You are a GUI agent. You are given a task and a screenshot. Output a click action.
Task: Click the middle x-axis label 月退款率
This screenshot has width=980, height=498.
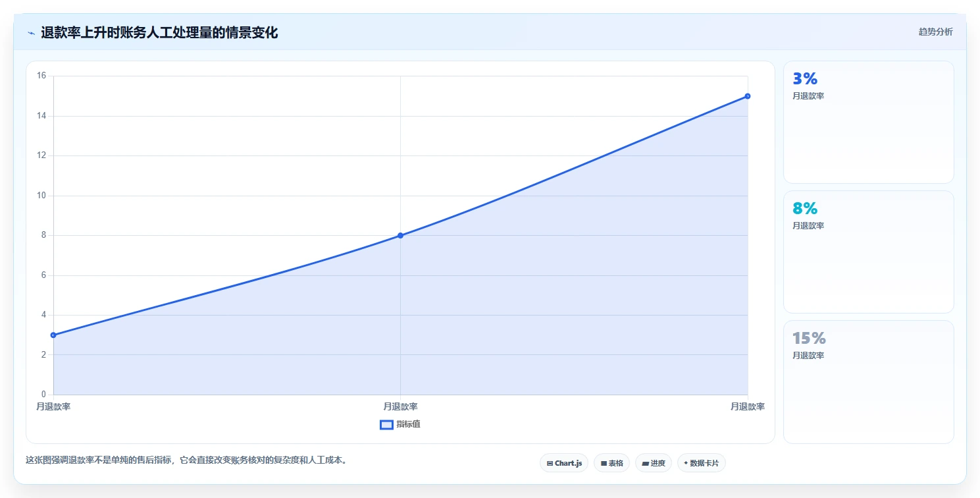(x=400, y=406)
